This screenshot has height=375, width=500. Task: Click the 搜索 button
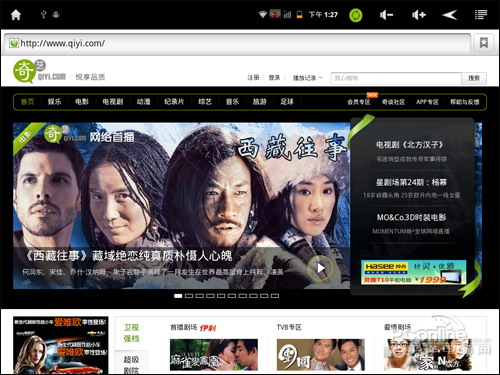click(474, 78)
